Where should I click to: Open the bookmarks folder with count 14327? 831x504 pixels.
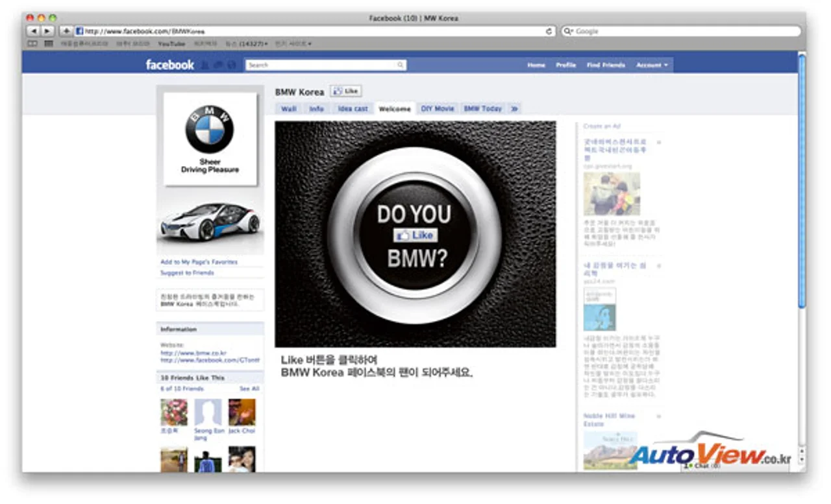click(x=246, y=43)
